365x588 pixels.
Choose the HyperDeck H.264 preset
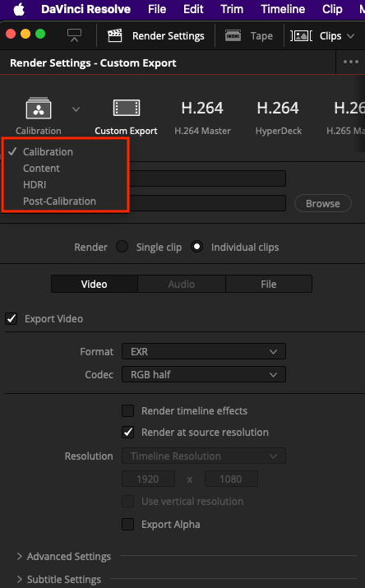tap(279, 117)
